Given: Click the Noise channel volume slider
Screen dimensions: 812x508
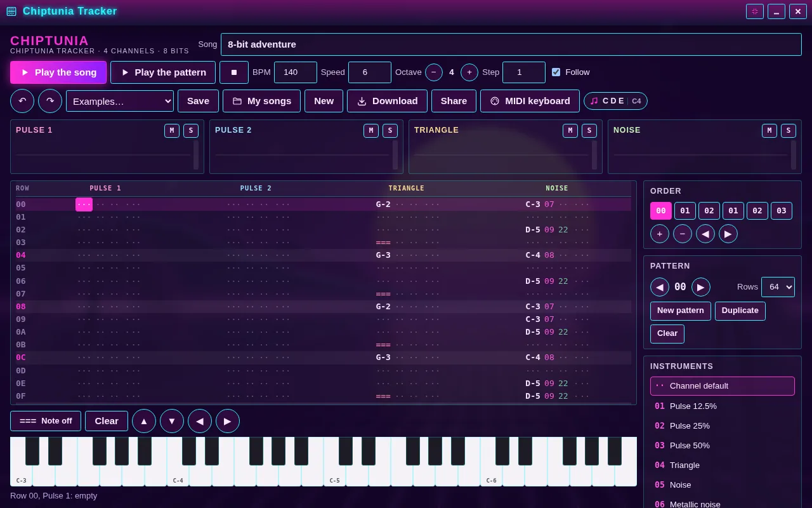Looking at the screenshot, I should pyautogui.click(x=794, y=155).
